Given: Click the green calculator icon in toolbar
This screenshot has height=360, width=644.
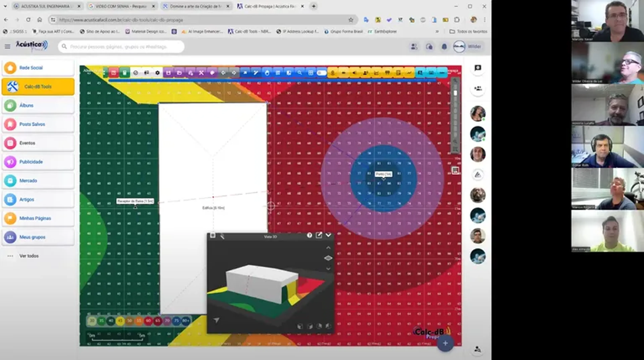Looking at the screenshot, I should [124, 73].
